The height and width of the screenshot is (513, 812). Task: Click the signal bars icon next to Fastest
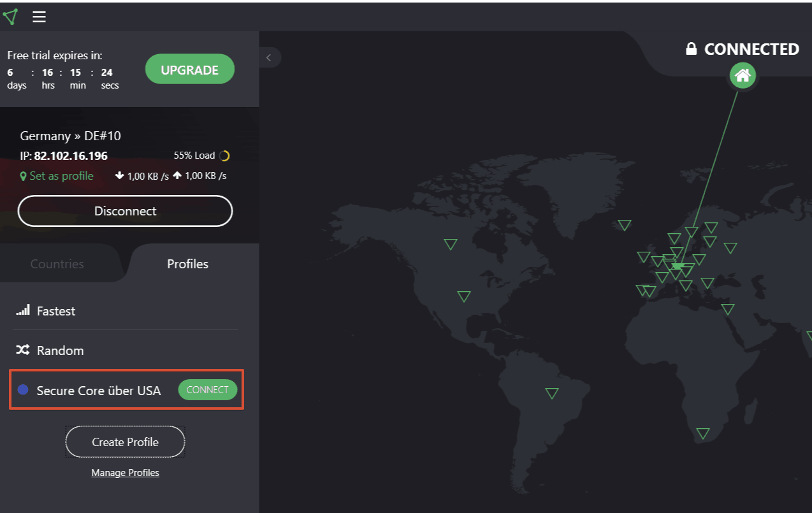pos(23,310)
